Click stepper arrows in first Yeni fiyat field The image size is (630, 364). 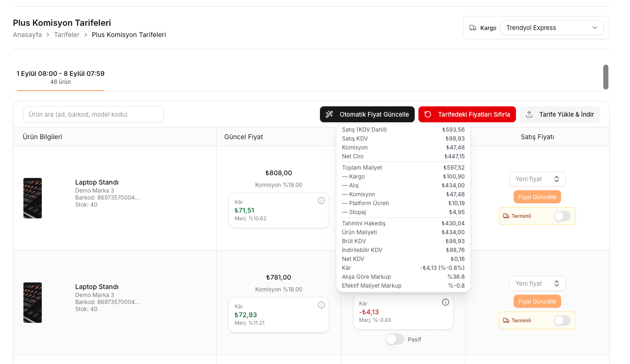(557, 179)
